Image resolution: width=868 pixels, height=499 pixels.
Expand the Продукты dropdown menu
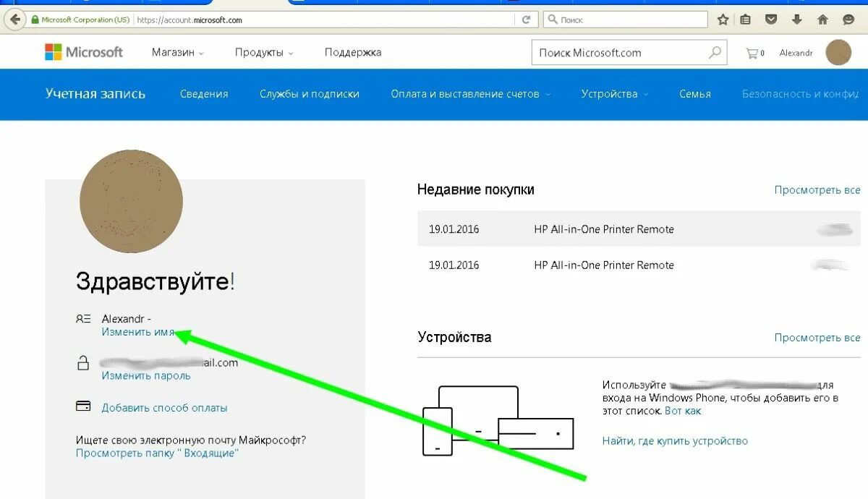coord(264,52)
